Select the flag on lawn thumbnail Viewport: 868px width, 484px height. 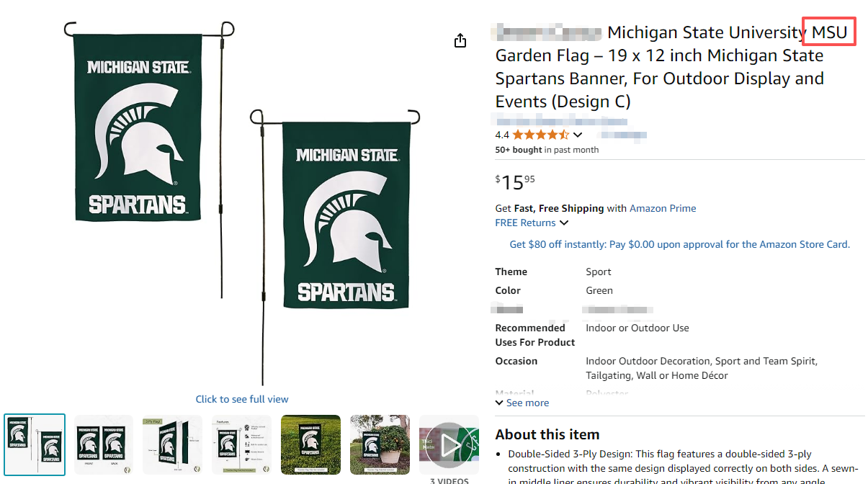click(310, 444)
